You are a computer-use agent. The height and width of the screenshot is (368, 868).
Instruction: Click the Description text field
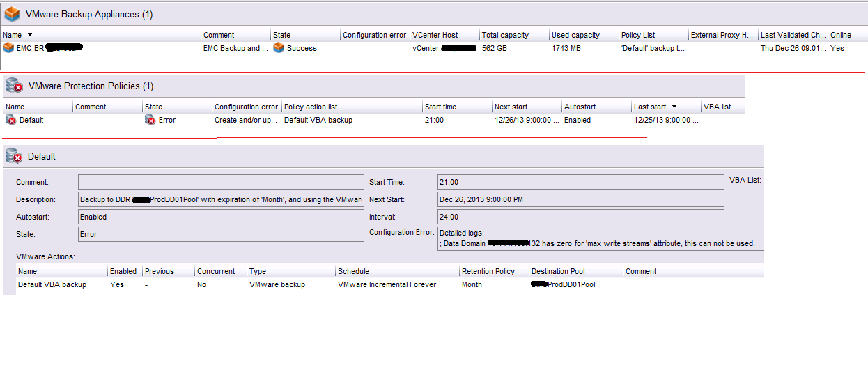pos(221,199)
